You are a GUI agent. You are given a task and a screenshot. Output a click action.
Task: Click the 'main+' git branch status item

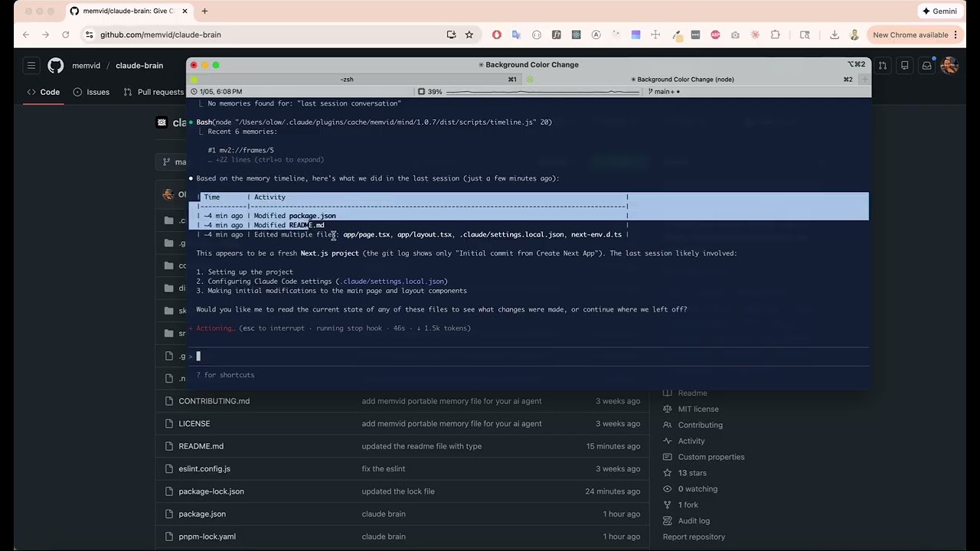pyautogui.click(x=664, y=92)
